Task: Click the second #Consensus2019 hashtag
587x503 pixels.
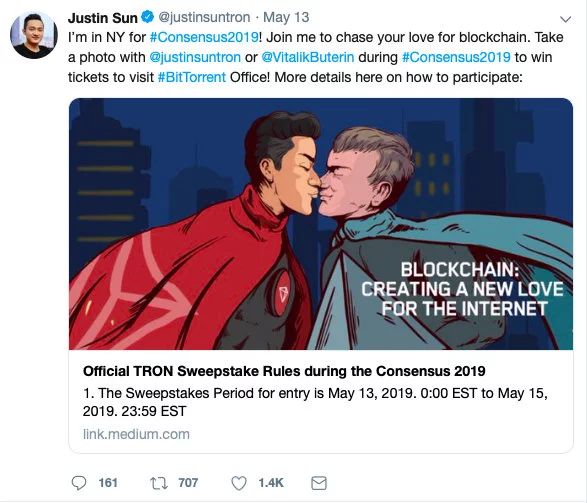Action: coord(456,57)
